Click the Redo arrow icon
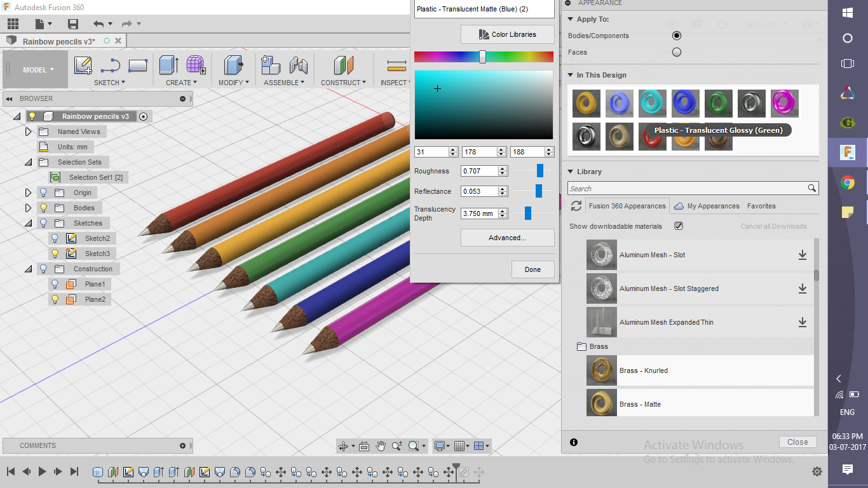The height and width of the screenshot is (488, 868). coord(126,24)
